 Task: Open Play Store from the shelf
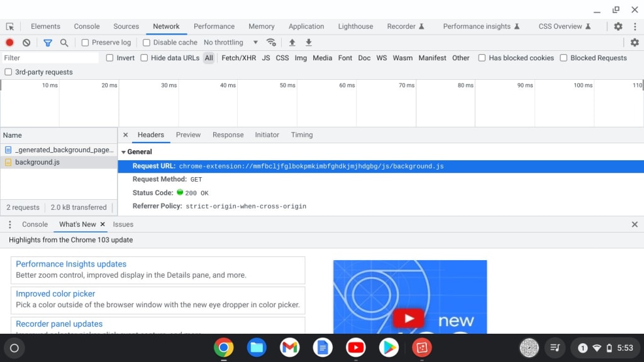pos(389,348)
